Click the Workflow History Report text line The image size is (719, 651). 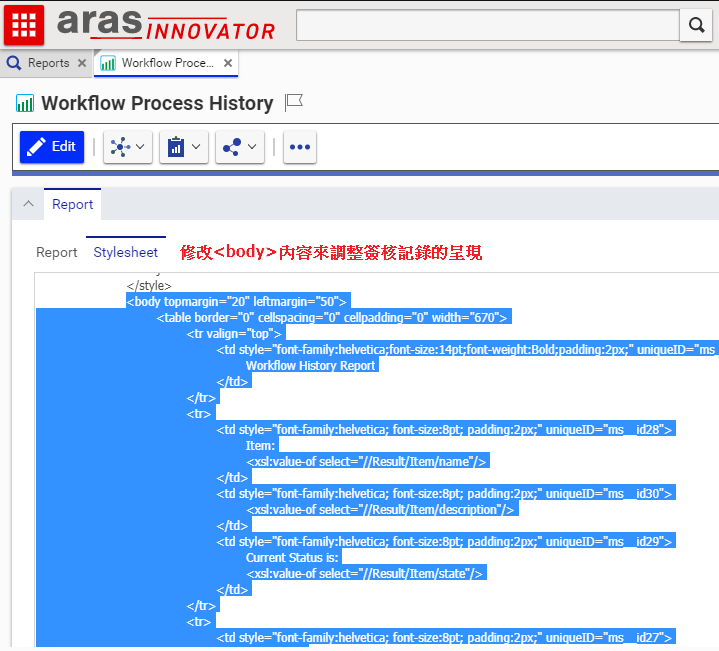tap(310, 365)
